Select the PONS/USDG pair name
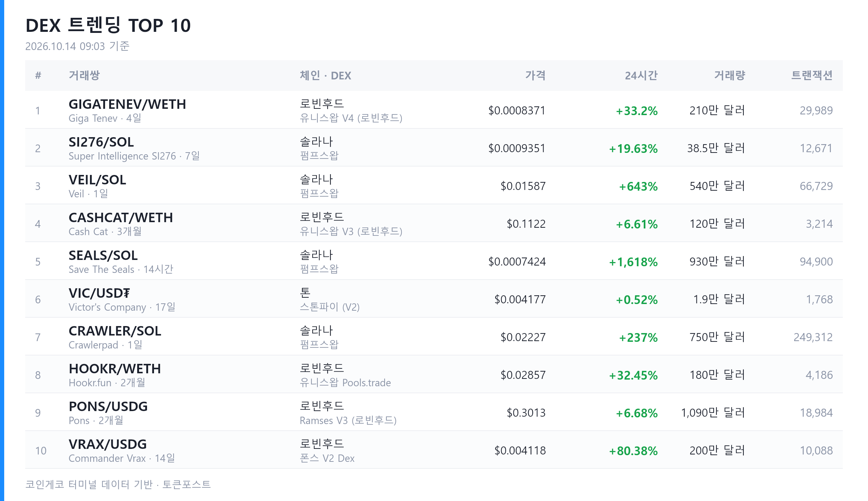This screenshot has width=868, height=501. 108,407
